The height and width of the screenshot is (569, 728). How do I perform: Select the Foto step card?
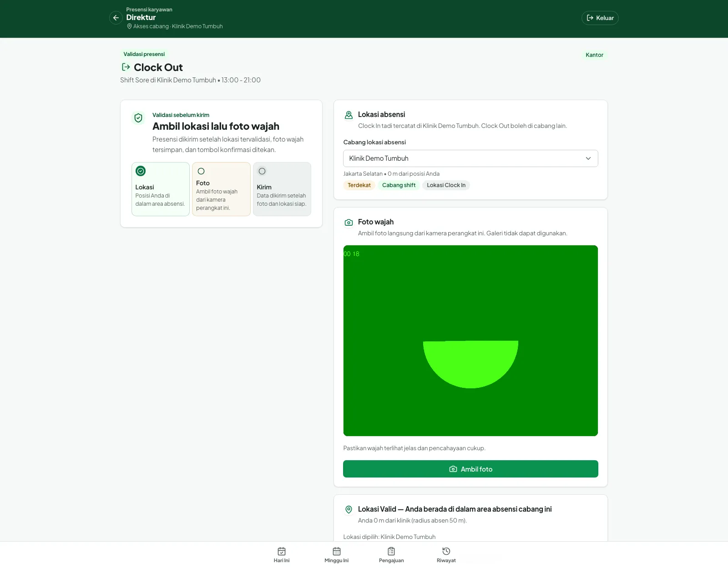pyautogui.click(x=221, y=189)
